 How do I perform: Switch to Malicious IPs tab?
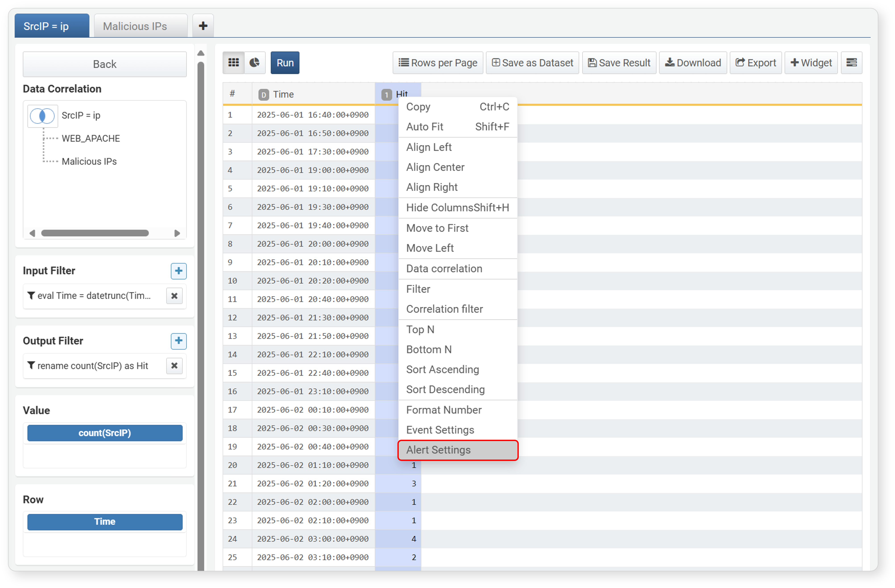pyautogui.click(x=141, y=26)
